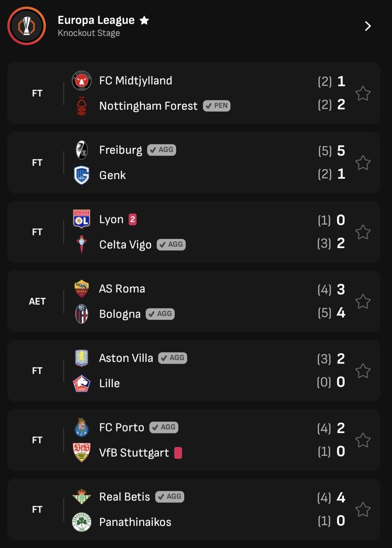Open the Real Betis team name
Viewport: 392px width, 548px height.
click(124, 497)
